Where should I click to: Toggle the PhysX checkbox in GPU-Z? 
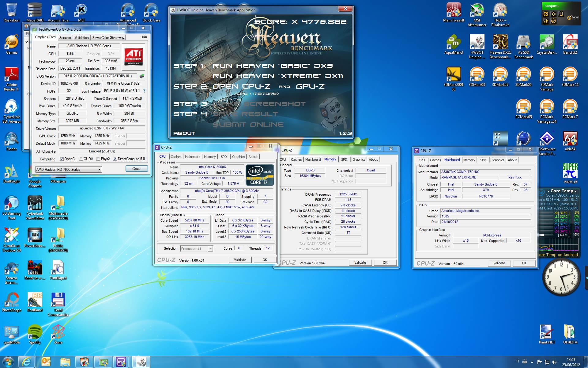point(98,159)
